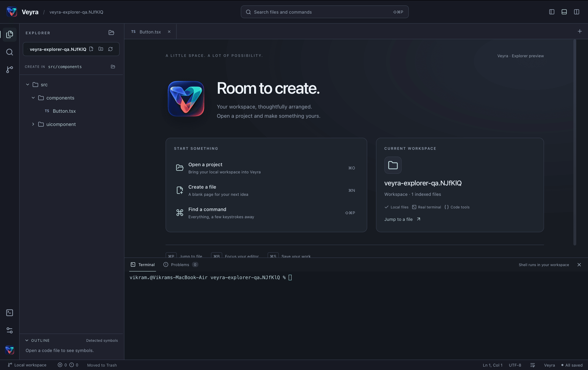The width and height of the screenshot is (588, 370).
Task: Click Open a project option
Action: click(x=266, y=168)
